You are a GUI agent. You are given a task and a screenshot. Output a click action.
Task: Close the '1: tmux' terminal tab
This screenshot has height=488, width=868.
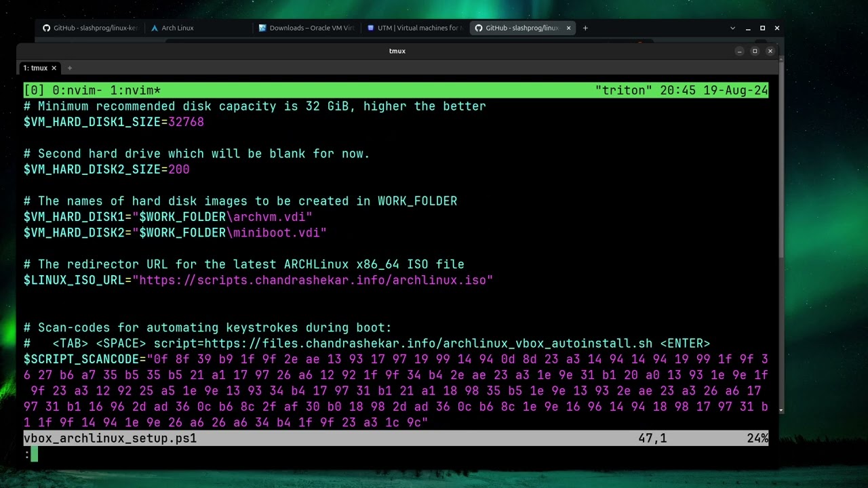click(54, 68)
